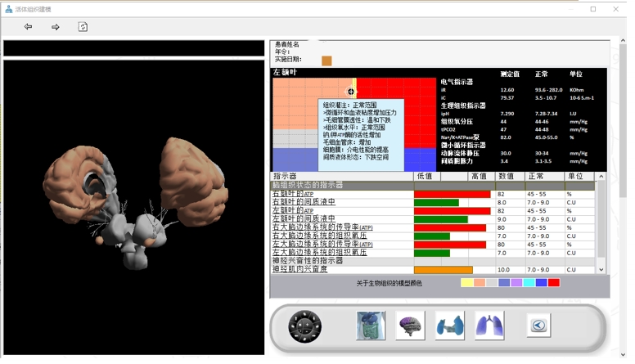This screenshot has height=364, width=635.
Task: Pick the slate blue model color swatch
Action: point(504,283)
